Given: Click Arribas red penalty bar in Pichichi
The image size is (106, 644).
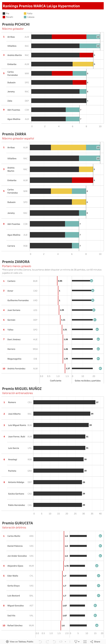Looking at the screenshot, I should point(69,37).
